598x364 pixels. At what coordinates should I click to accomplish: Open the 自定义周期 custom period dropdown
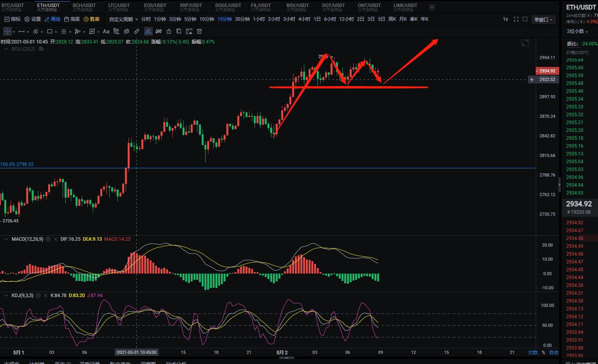click(123, 19)
